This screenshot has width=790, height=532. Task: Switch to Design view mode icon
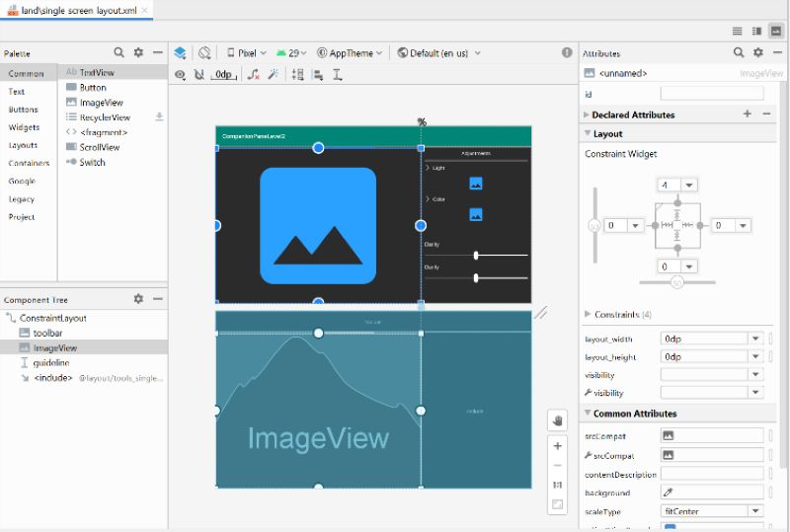[776, 32]
